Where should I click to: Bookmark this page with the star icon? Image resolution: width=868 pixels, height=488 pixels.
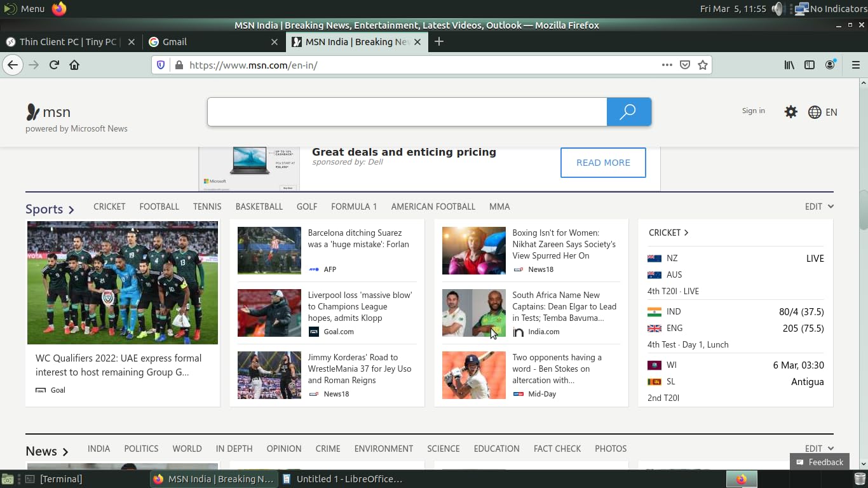(x=703, y=65)
